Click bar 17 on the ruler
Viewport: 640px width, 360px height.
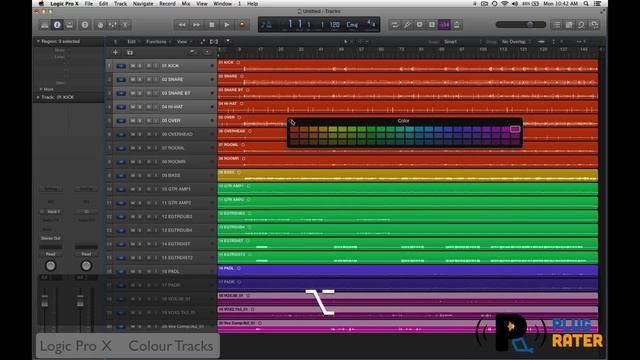pos(261,49)
